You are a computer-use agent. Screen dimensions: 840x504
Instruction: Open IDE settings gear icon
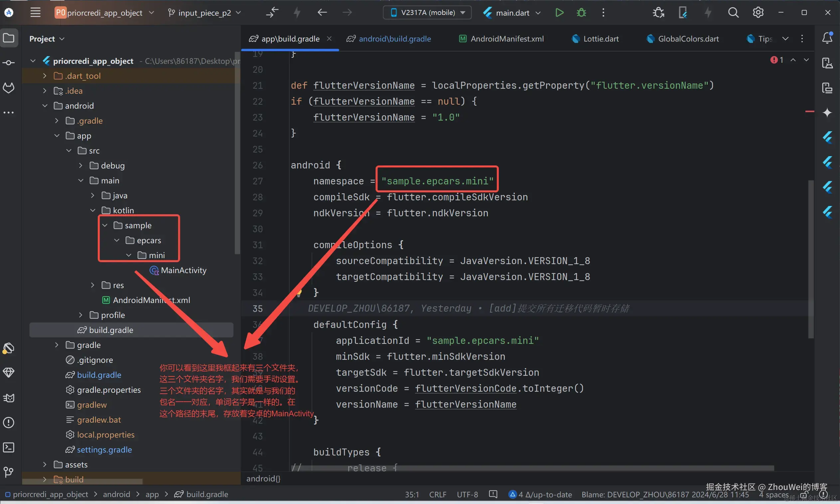coord(758,13)
